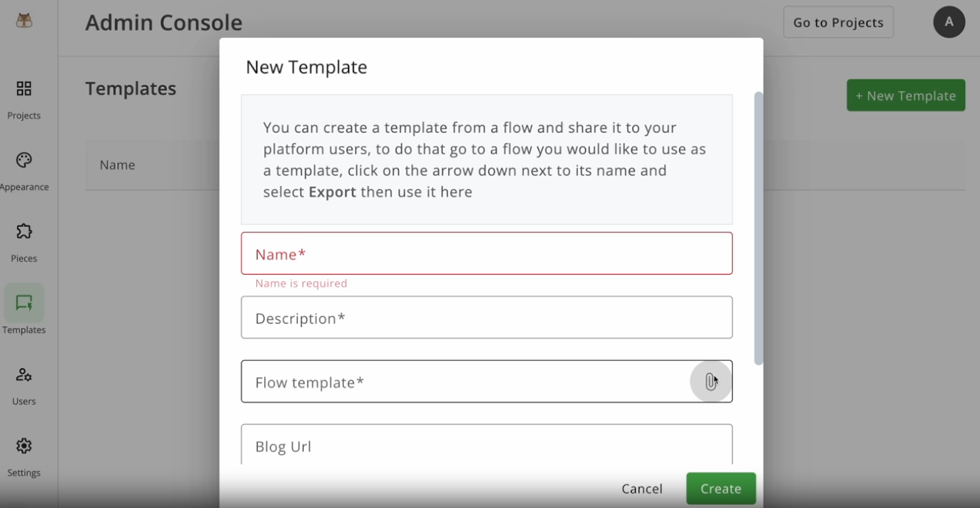The width and height of the screenshot is (980, 508).
Task: Open the Appearance palette icon
Action: [x=24, y=160]
